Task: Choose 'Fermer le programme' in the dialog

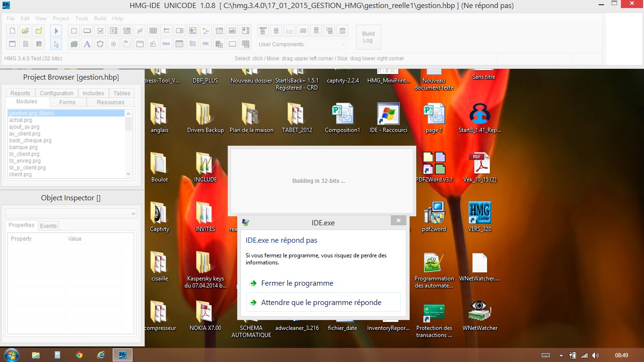Action: [297, 283]
